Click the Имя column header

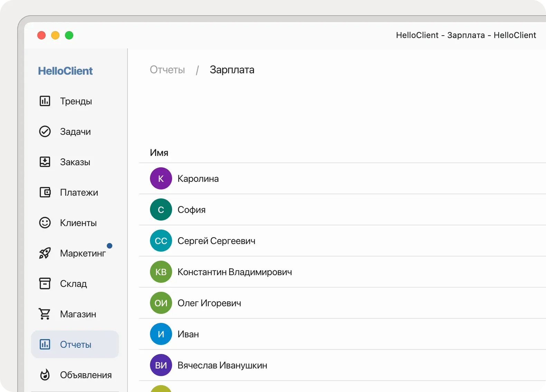[x=159, y=153]
